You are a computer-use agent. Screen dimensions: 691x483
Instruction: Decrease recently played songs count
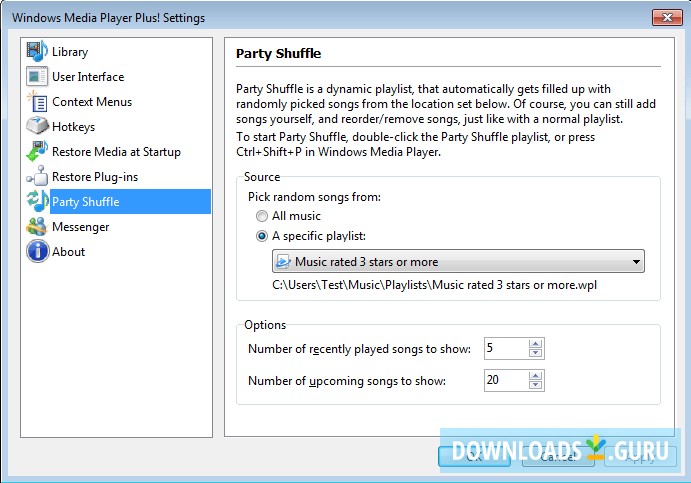point(535,353)
